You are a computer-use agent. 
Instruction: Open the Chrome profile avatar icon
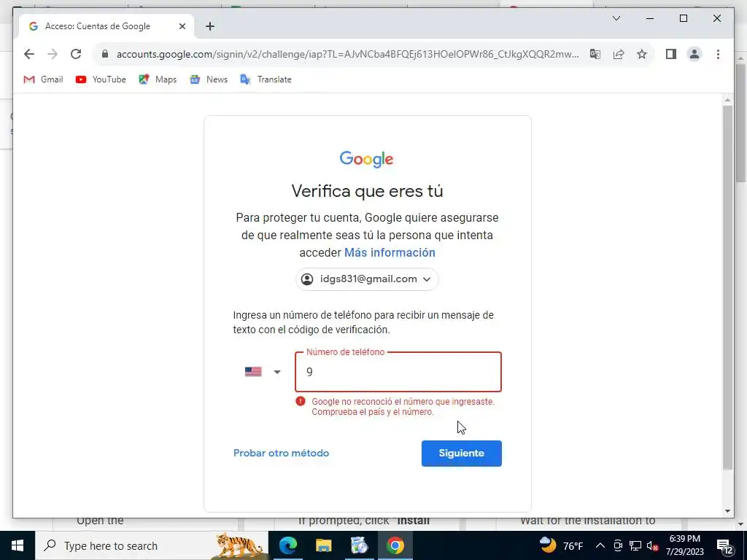pos(694,54)
